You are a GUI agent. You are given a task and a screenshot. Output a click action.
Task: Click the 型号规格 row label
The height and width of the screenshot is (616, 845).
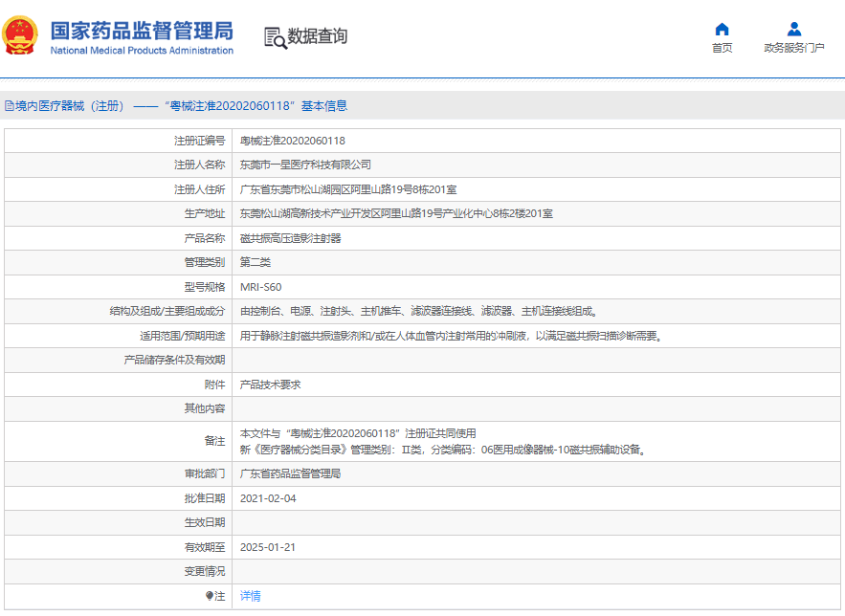[205, 287]
